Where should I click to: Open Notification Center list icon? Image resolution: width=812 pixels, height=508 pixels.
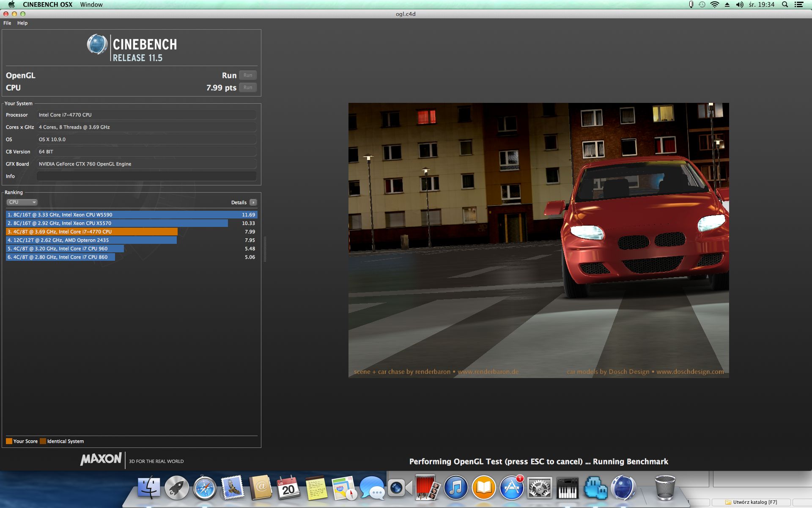tap(799, 5)
